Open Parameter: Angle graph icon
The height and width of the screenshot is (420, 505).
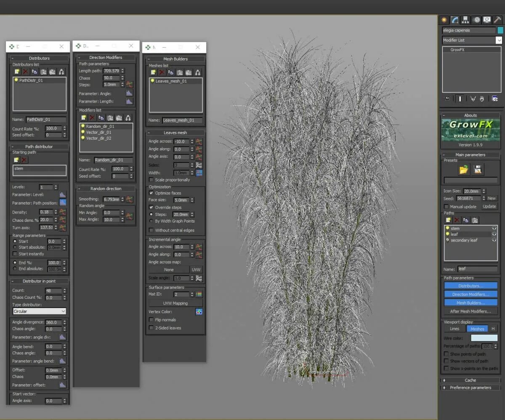(x=129, y=93)
